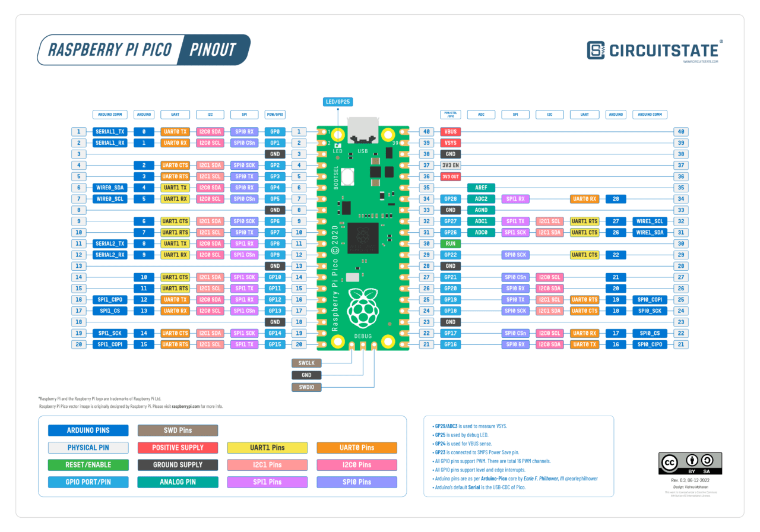Select the GP28 pin label
760x532 pixels.
click(449, 198)
